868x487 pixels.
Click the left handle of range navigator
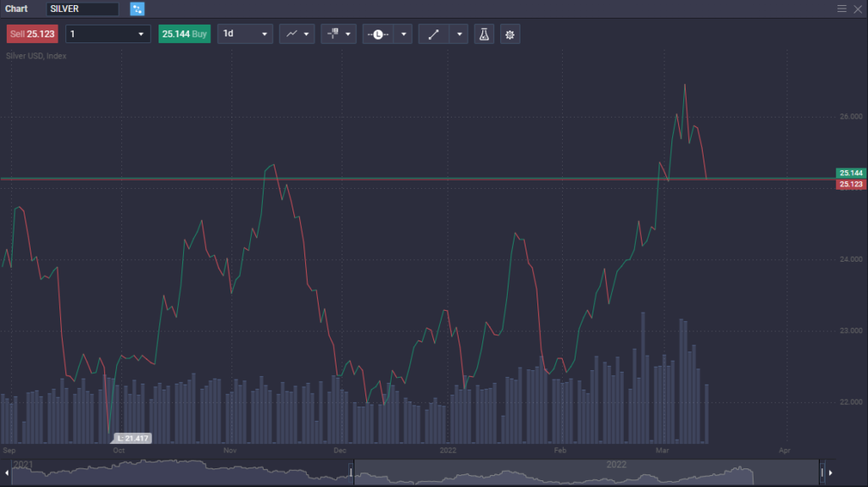[x=351, y=472]
